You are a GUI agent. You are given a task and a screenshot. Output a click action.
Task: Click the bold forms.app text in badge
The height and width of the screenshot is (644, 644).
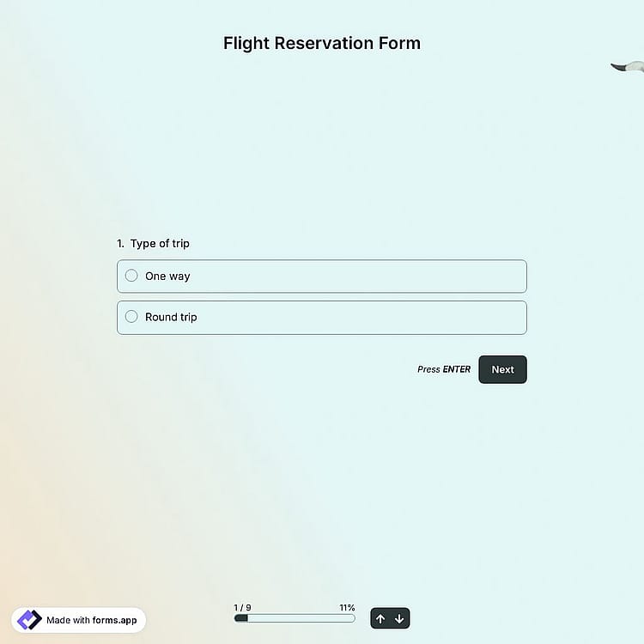tap(114, 620)
